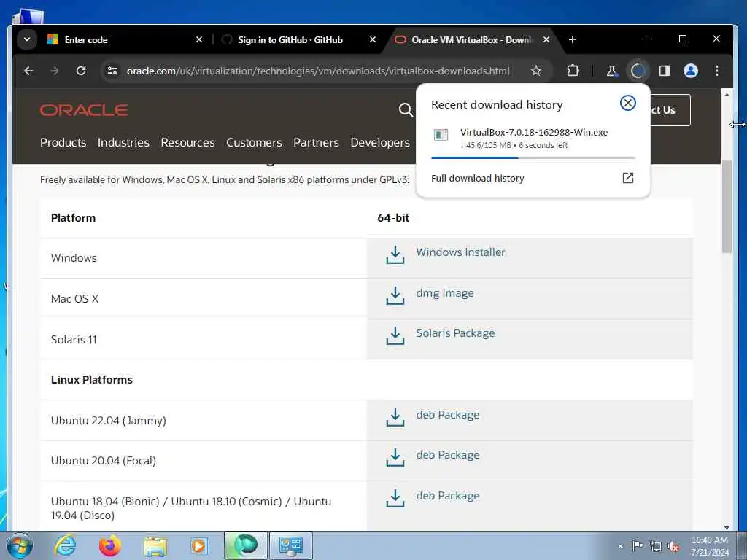Open Chrome Labs flask icon

[611, 71]
